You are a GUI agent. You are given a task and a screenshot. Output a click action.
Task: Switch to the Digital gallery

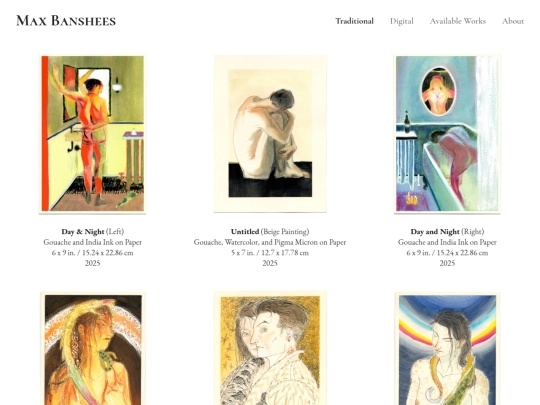[402, 21]
